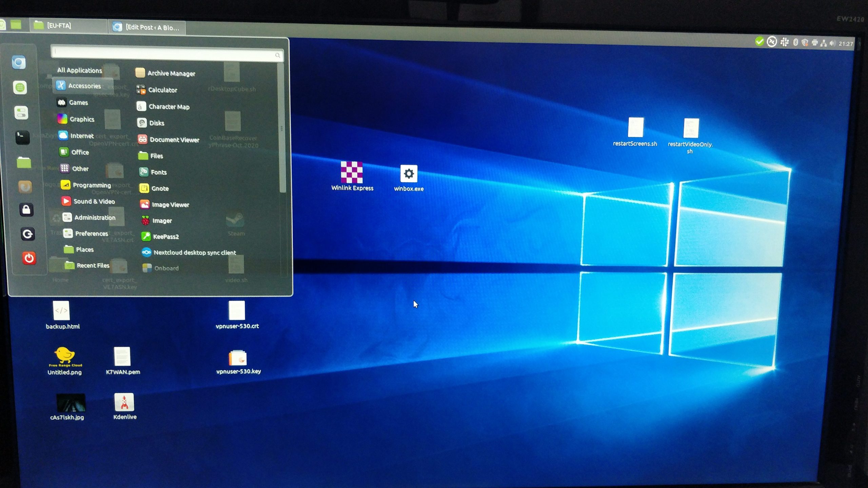The width and height of the screenshot is (868, 488).
Task: Select the Graphics category
Action: click(x=76, y=119)
